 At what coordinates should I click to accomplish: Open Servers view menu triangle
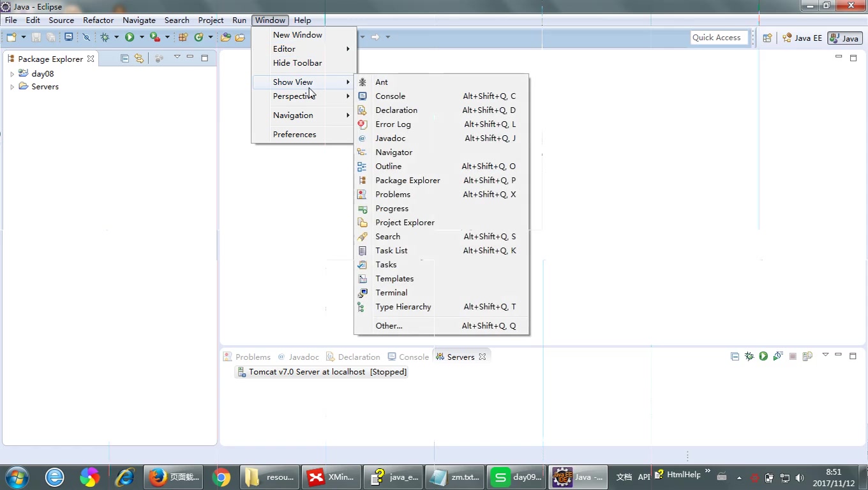click(825, 355)
